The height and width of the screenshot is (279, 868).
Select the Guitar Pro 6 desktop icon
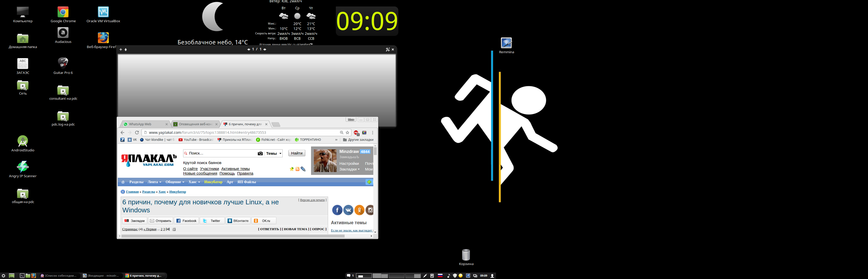(x=63, y=66)
